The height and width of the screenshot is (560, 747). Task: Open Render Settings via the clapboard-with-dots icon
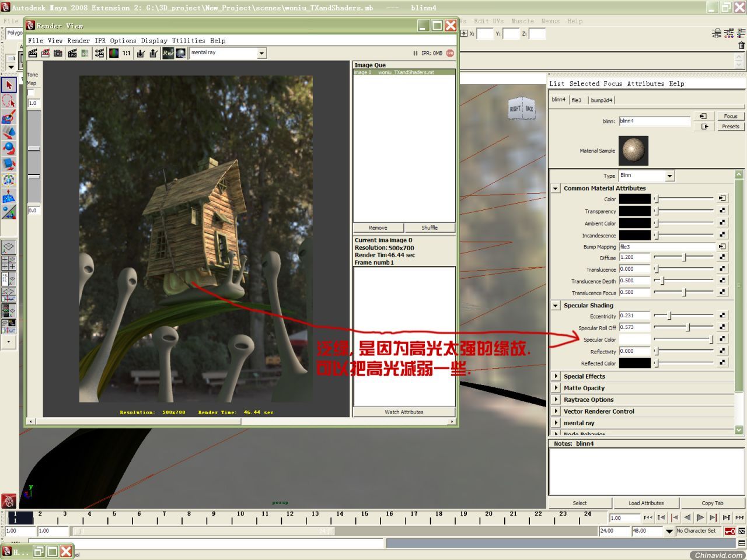point(100,53)
